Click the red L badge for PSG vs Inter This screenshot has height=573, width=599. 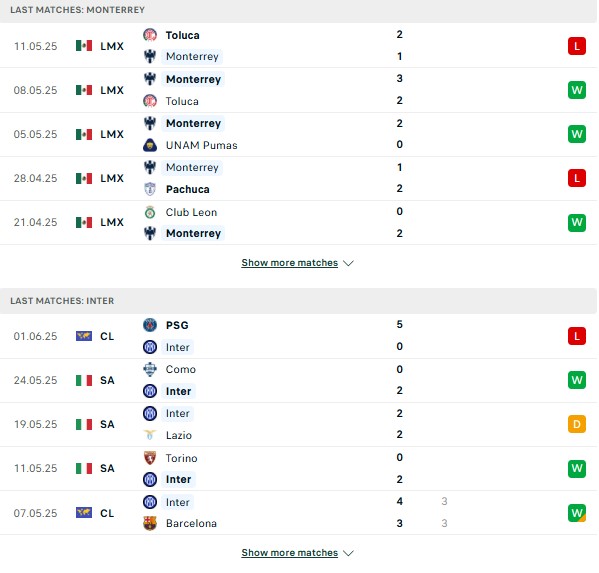click(x=577, y=336)
